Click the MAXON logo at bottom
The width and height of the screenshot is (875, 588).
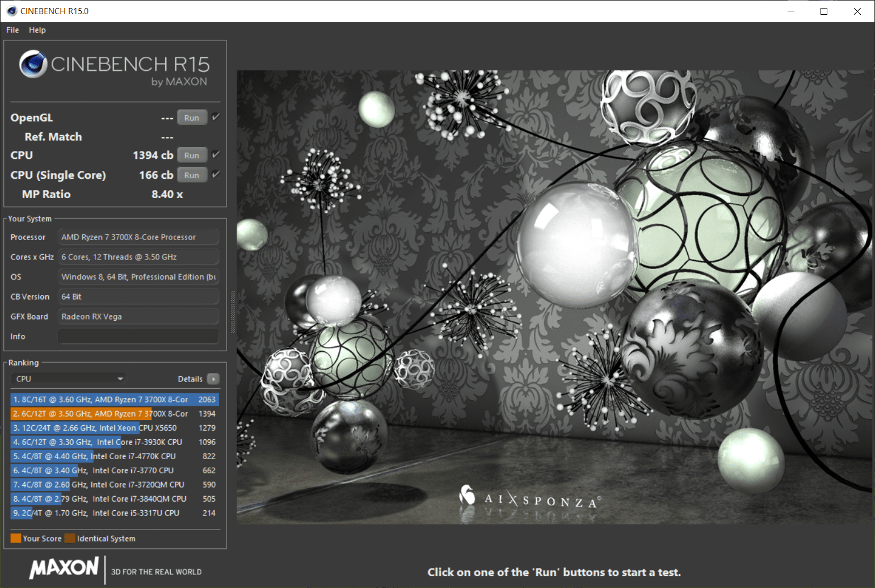point(64,568)
